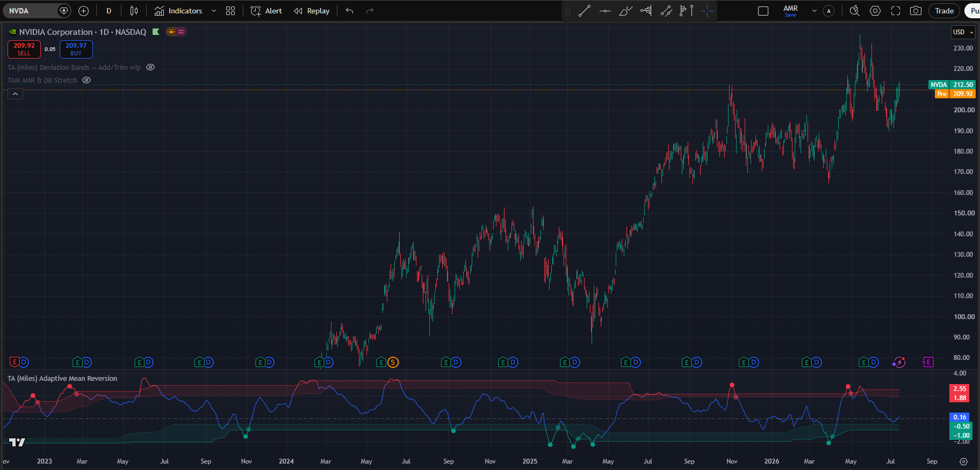Open time axis settings gear icon
980x470 pixels.
click(964, 461)
